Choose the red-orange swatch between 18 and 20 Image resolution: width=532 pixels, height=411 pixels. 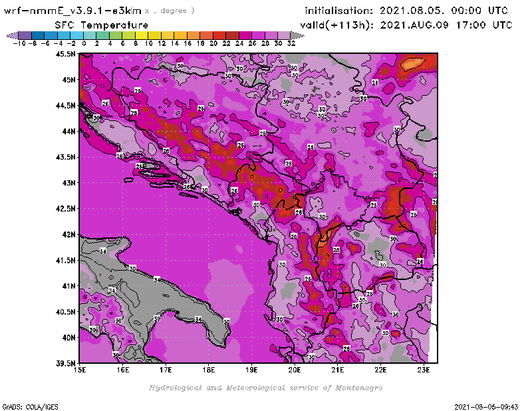pos(206,35)
